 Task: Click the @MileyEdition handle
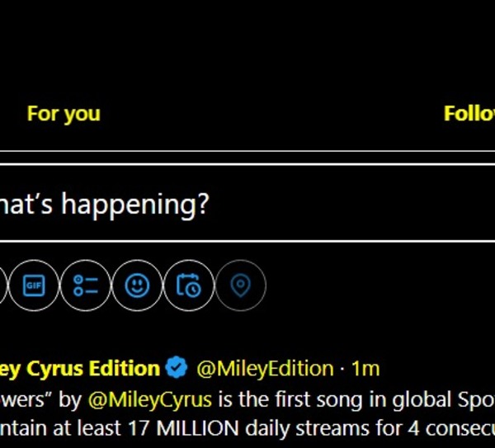264,368
